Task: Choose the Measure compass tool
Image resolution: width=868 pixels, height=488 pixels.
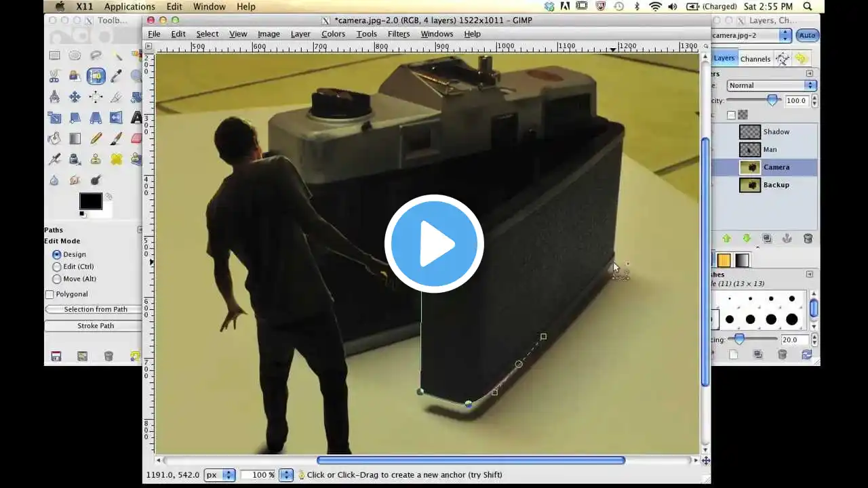Action: coord(54,97)
